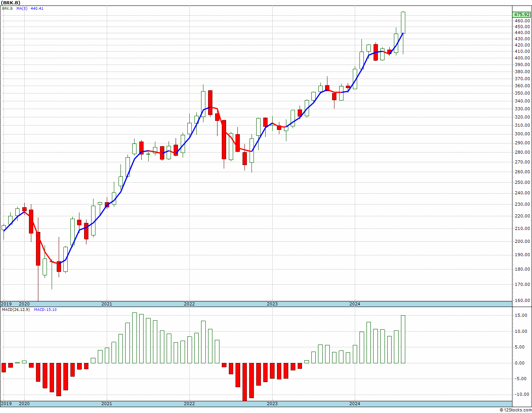Select 2024 on the MACD panel time axis

click(355, 404)
